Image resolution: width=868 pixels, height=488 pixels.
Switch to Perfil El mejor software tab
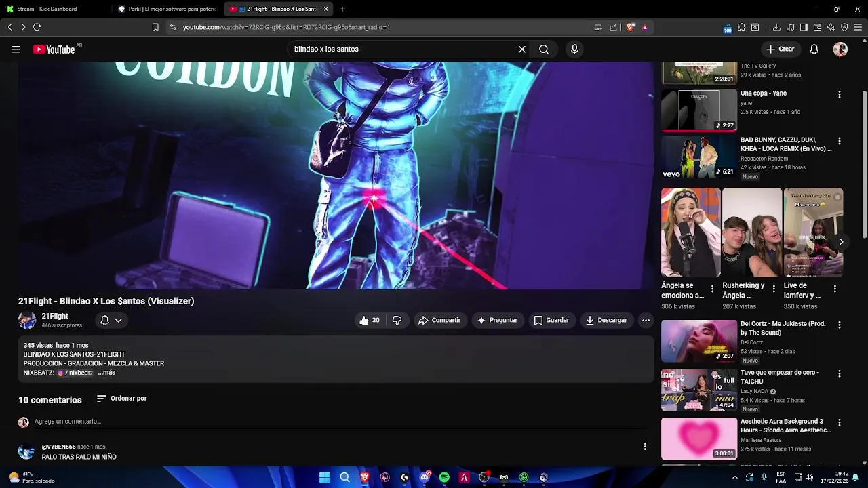click(x=167, y=9)
